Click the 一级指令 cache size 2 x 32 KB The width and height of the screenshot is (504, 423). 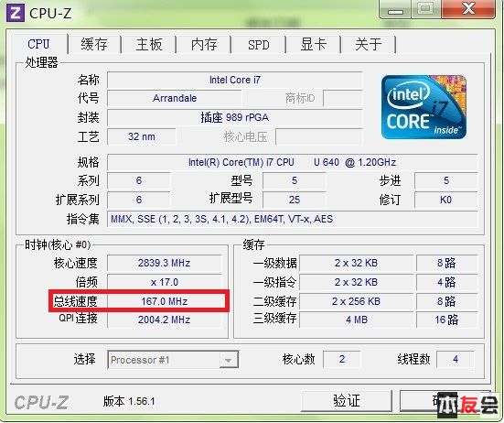pos(356,282)
